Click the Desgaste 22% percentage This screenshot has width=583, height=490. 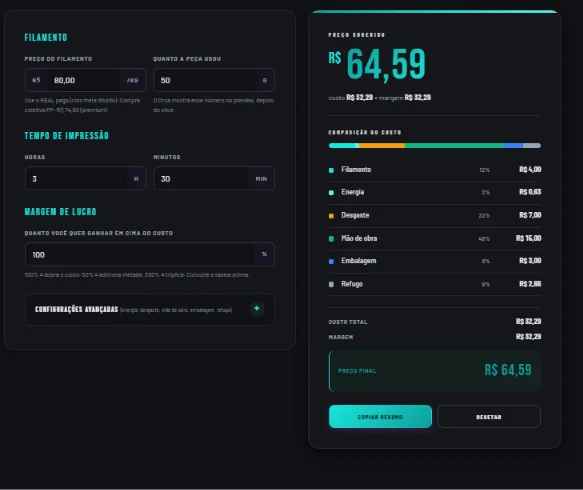click(484, 216)
